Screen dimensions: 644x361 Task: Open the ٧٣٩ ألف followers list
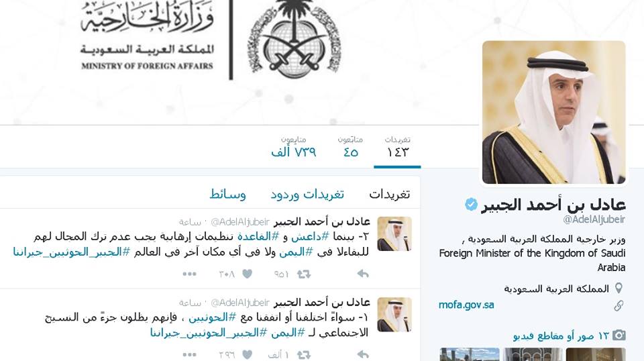point(294,147)
